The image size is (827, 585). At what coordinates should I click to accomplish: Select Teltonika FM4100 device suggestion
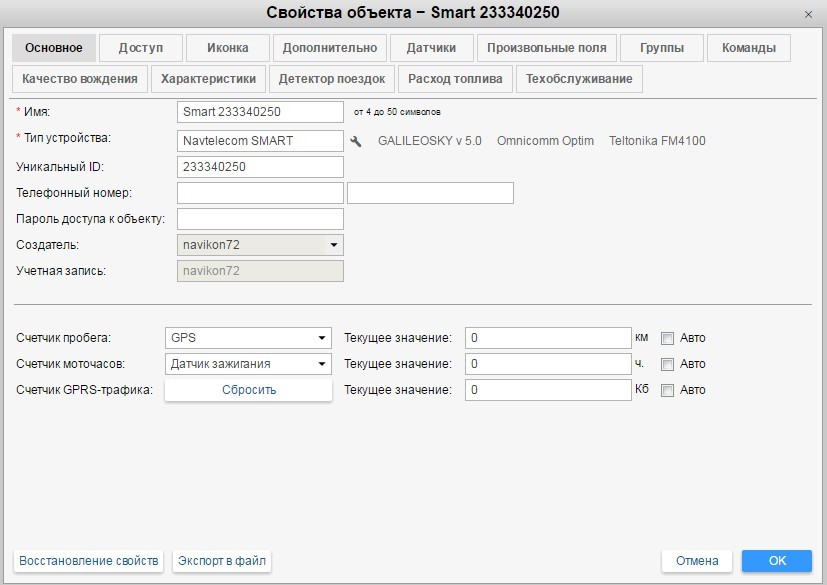(657, 141)
